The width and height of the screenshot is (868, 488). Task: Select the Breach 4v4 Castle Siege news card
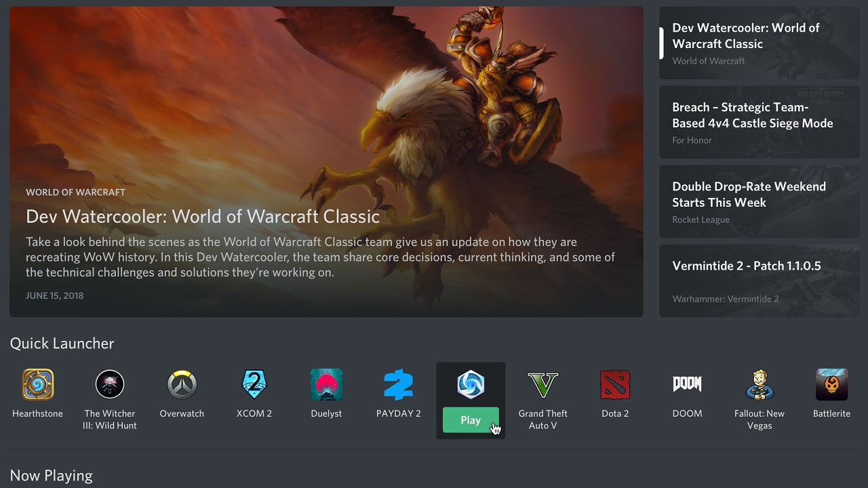click(x=759, y=122)
